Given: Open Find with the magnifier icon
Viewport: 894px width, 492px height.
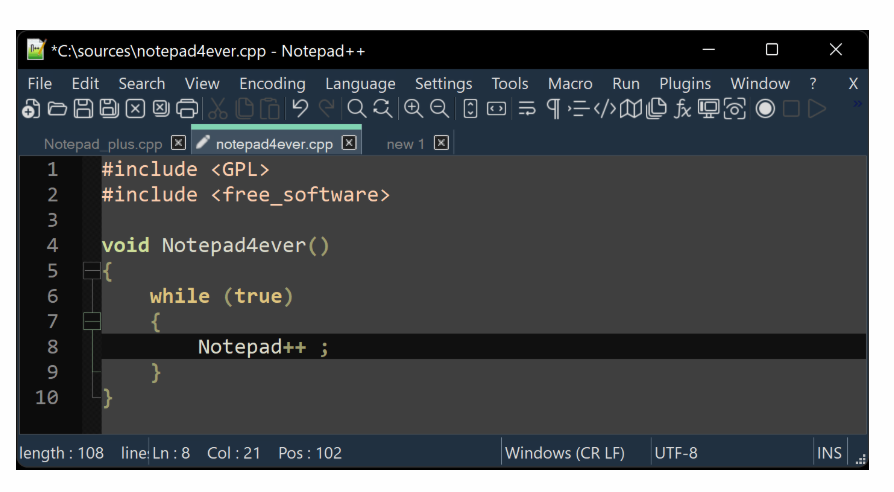Looking at the screenshot, I should pos(356,109).
